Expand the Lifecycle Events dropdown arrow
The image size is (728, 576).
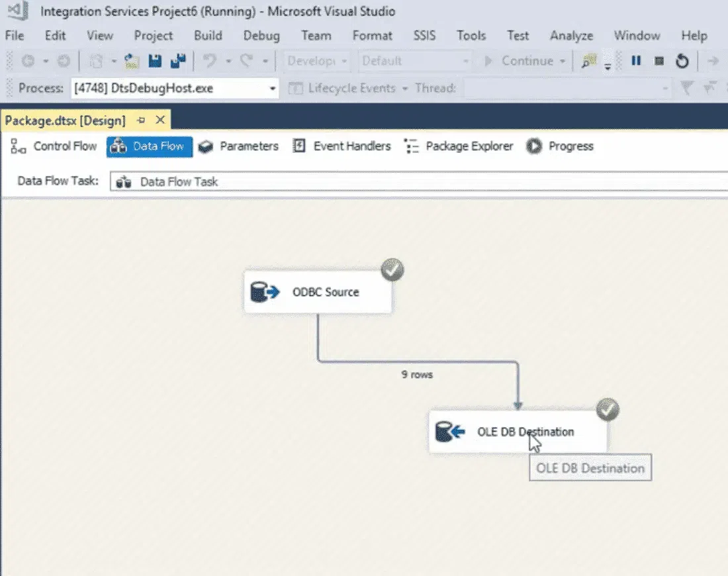[405, 89]
